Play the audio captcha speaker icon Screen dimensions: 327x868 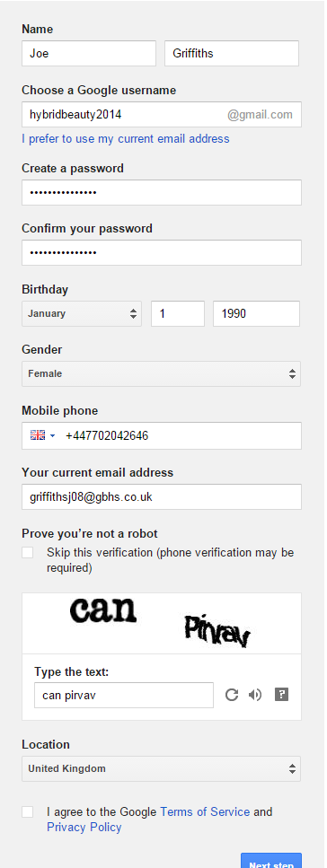pos(255,695)
